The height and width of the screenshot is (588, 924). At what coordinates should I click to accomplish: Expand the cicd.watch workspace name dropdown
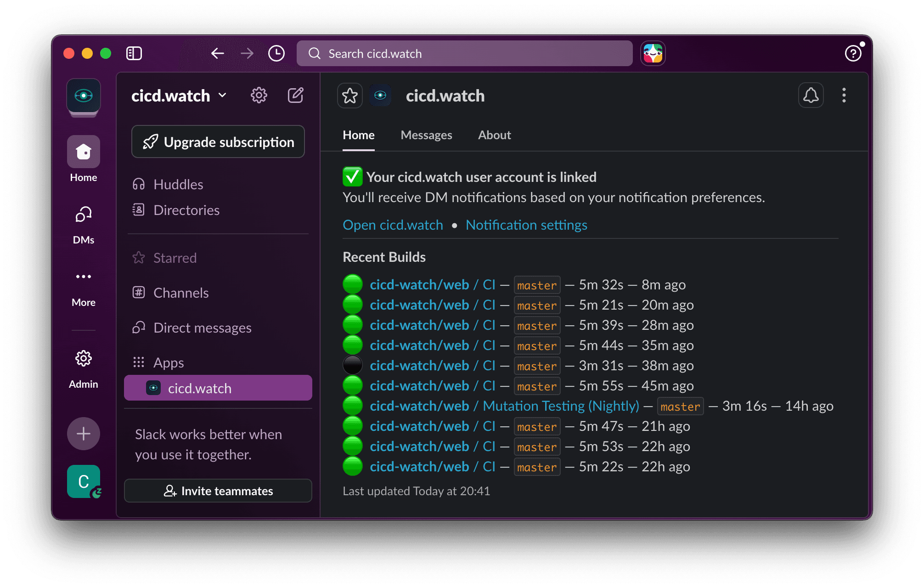pos(222,96)
